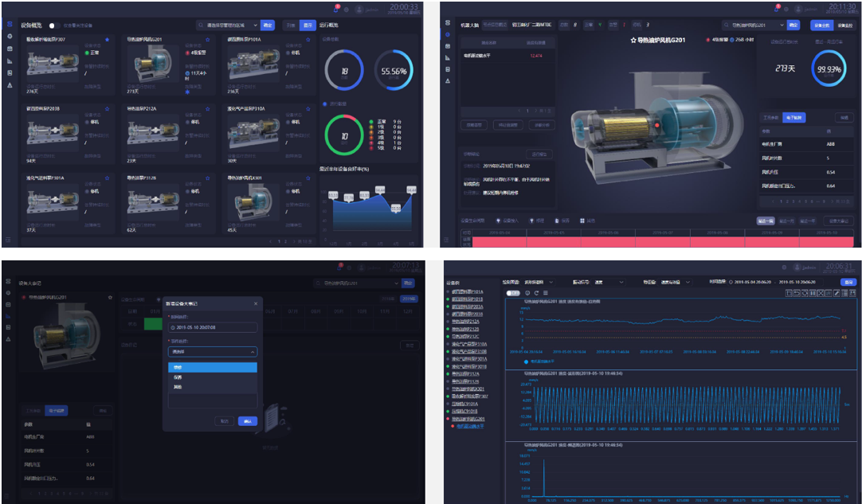Viewport: 862px width, 504px height.
Task: Open 设备大事记 from the top-right lifecycle bar
Action: coord(839,221)
